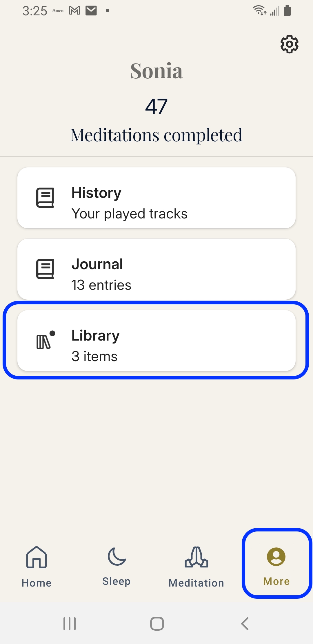Tap the Sonia profile name
The height and width of the screenshot is (644, 313).
point(156,71)
